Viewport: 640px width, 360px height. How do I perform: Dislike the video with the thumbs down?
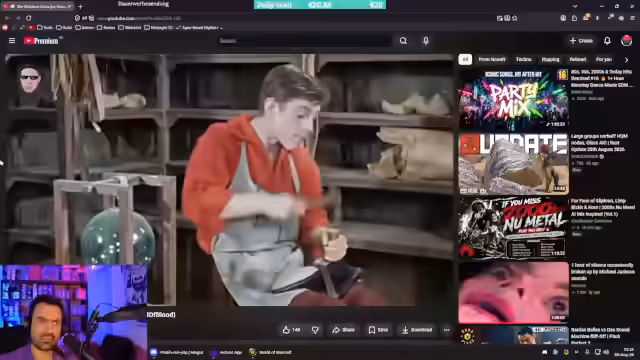[315, 330]
